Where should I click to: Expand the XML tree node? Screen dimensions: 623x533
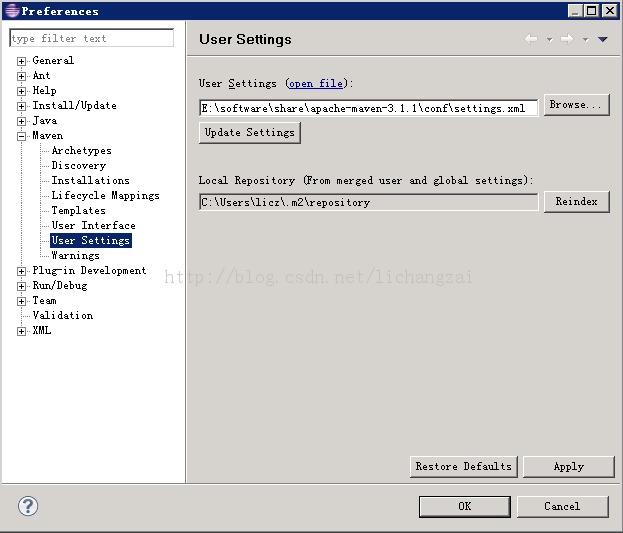[22, 331]
